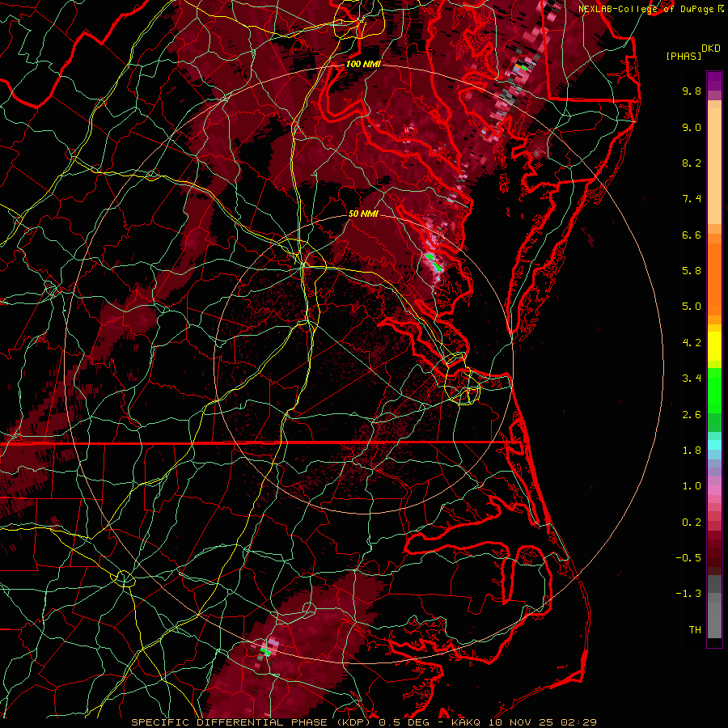Select the -0.5 scale value
The width and height of the screenshot is (728, 728).
[x=688, y=558]
